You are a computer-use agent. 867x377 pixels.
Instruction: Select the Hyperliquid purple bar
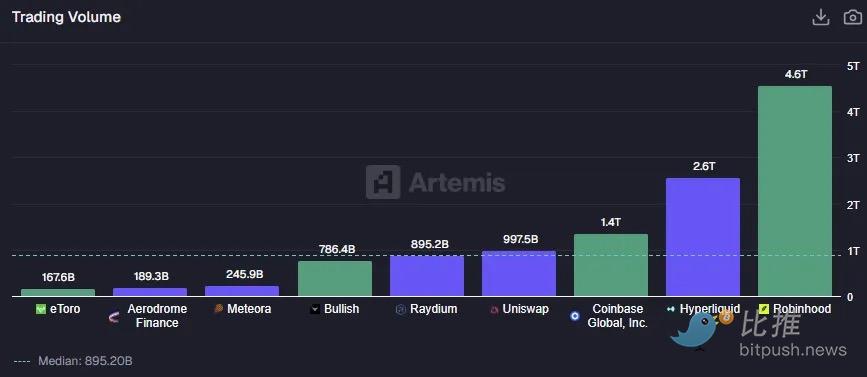tap(703, 237)
